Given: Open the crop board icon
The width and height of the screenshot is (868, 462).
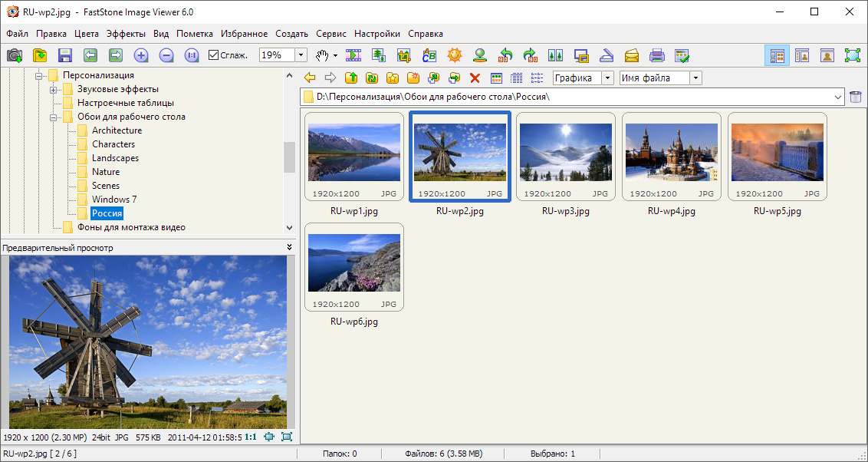Looking at the screenshot, I should click(x=403, y=54).
